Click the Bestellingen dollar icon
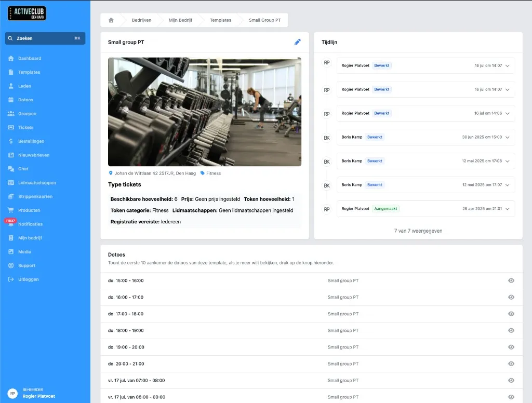This screenshot has height=403, width=532. click(x=11, y=141)
